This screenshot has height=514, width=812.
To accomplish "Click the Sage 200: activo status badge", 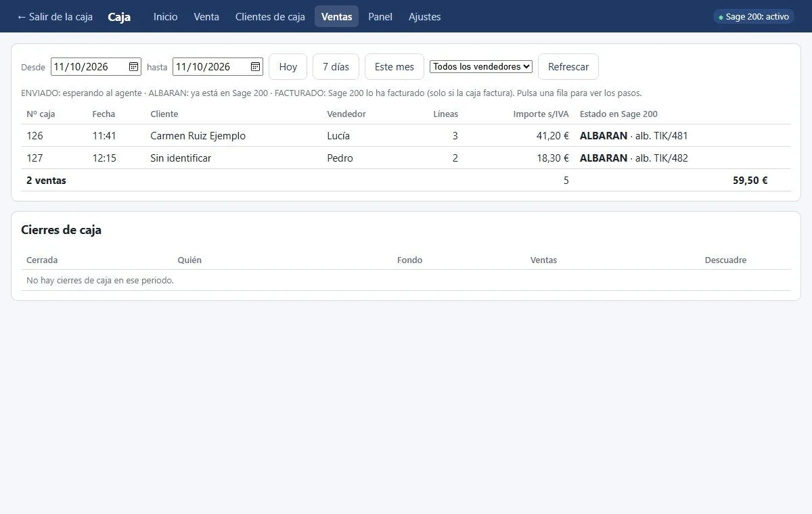I will pyautogui.click(x=753, y=16).
